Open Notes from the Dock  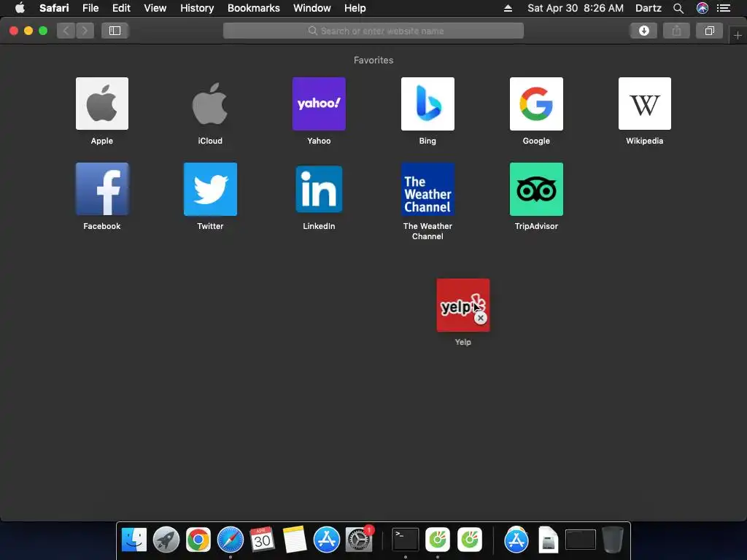pyautogui.click(x=294, y=540)
